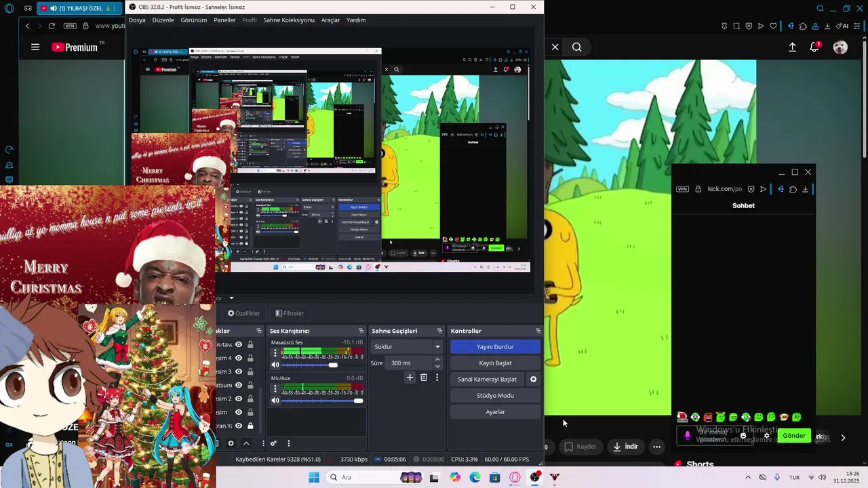Open source properties gear in sources toolbar
868x488 pixels.
click(231, 443)
